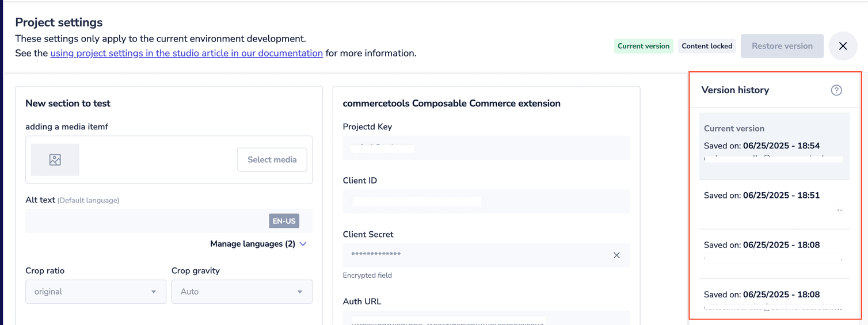
Task: Click the Projectd Key field
Action: [x=486, y=148]
